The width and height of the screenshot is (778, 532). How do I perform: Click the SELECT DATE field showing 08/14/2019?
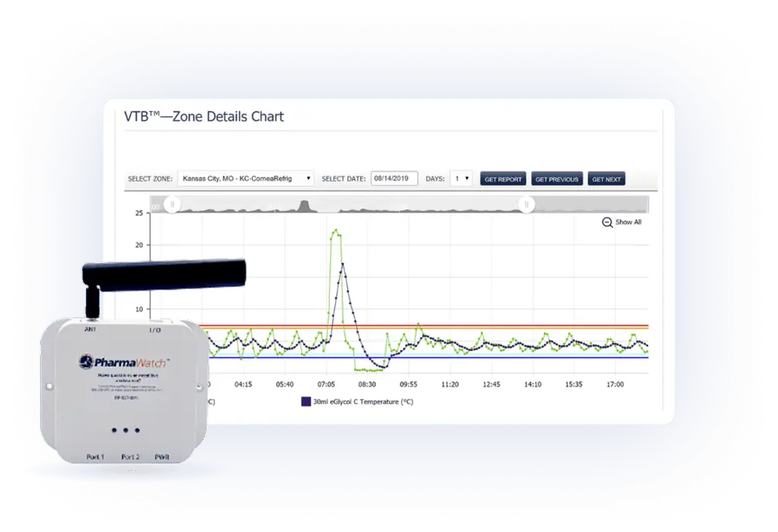click(394, 178)
